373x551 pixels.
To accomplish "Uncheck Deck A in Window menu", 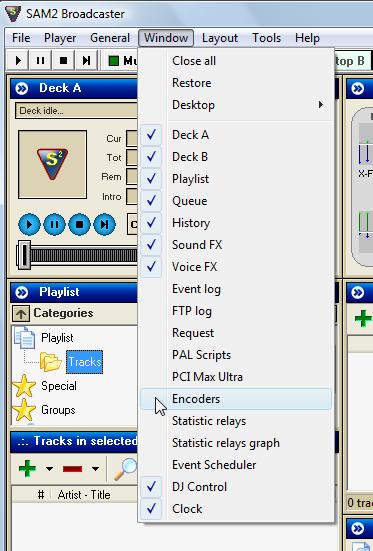I will tap(236, 135).
